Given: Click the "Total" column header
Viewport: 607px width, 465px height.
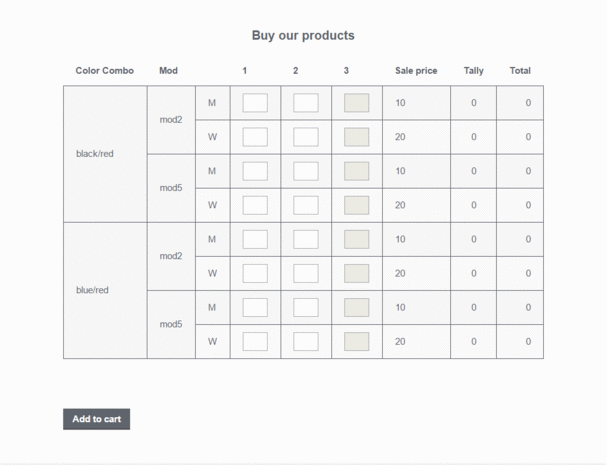Looking at the screenshot, I should tap(520, 70).
